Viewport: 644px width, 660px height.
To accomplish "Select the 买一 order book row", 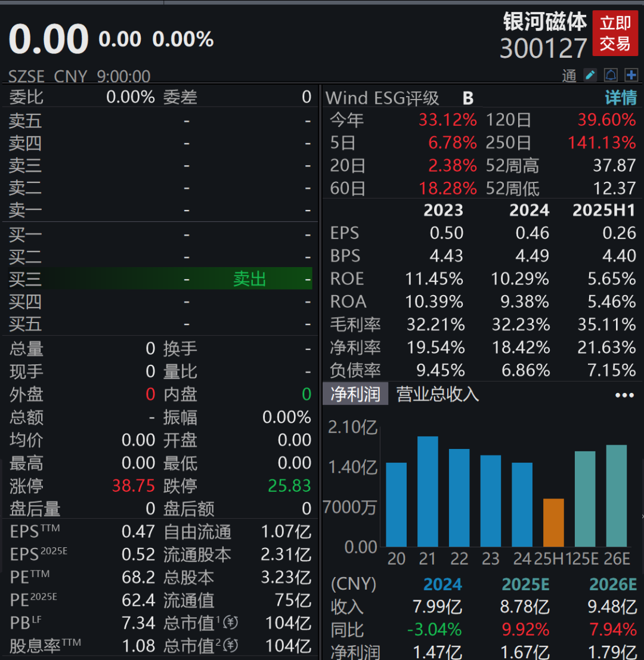I will [160, 234].
